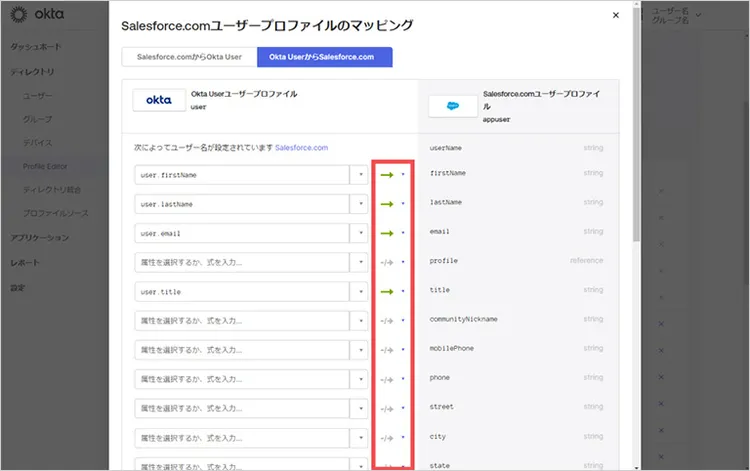Click the unmapped arrow icon for mobilePhone
The width and height of the screenshot is (750, 471).
pyautogui.click(x=387, y=350)
